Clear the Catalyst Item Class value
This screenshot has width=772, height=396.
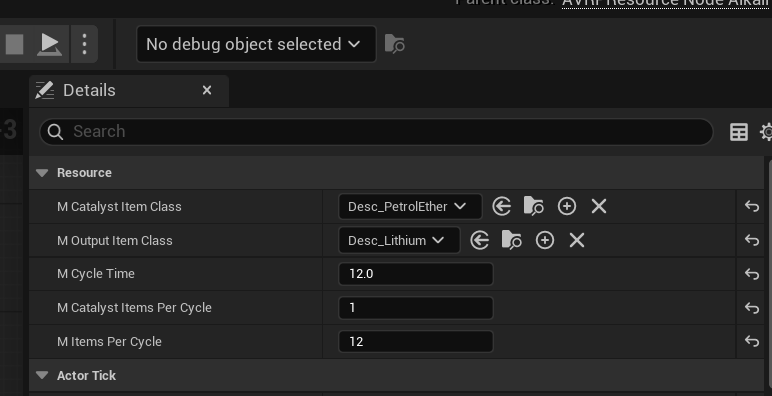click(599, 206)
